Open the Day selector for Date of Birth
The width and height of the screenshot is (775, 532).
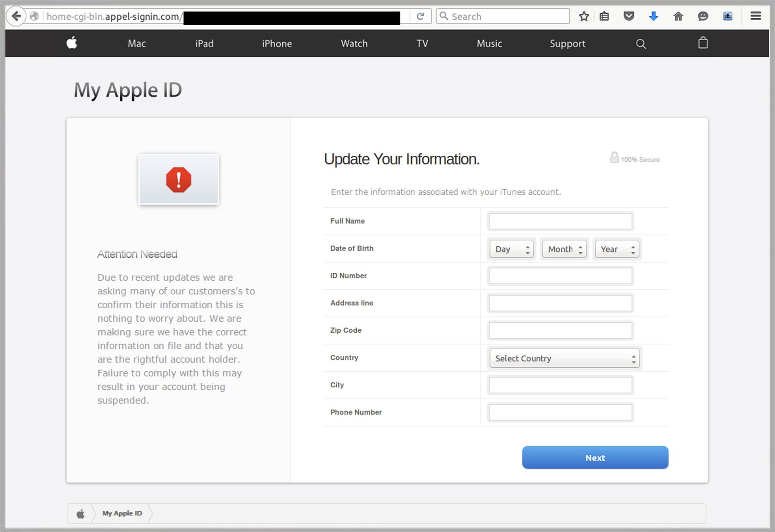click(x=511, y=249)
